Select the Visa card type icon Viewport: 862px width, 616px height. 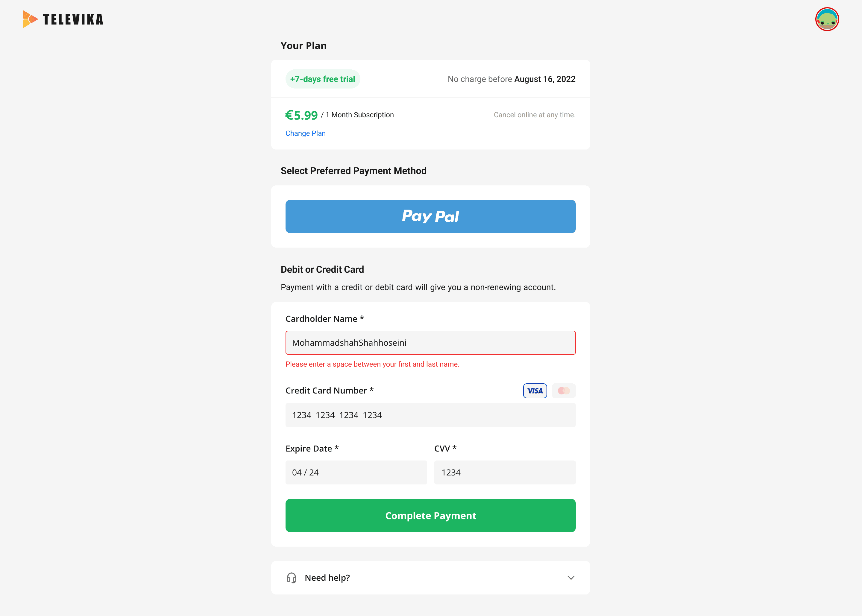tap(535, 391)
